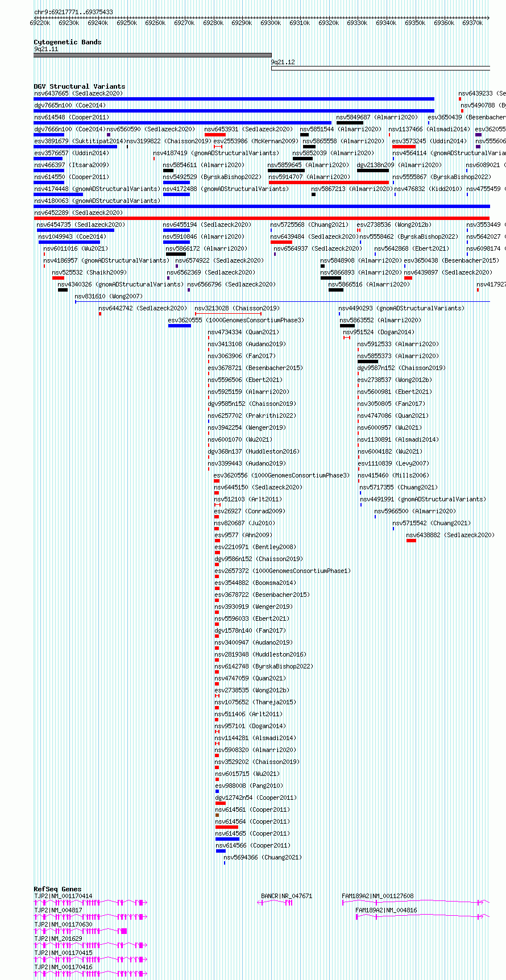Open gene BANCR|NR_047671
The height and width of the screenshot is (980, 506).
(x=287, y=896)
